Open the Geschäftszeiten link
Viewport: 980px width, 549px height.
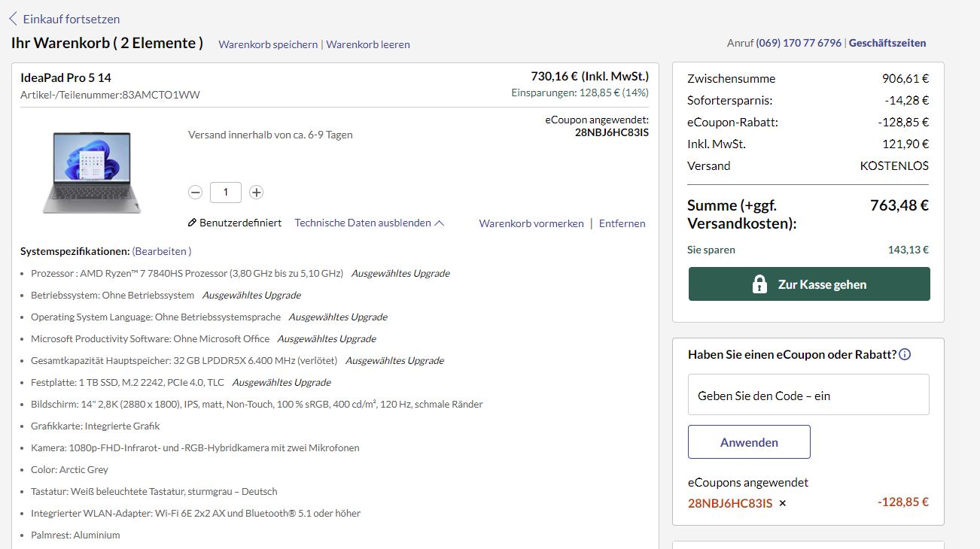pyautogui.click(x=887, y=43)
